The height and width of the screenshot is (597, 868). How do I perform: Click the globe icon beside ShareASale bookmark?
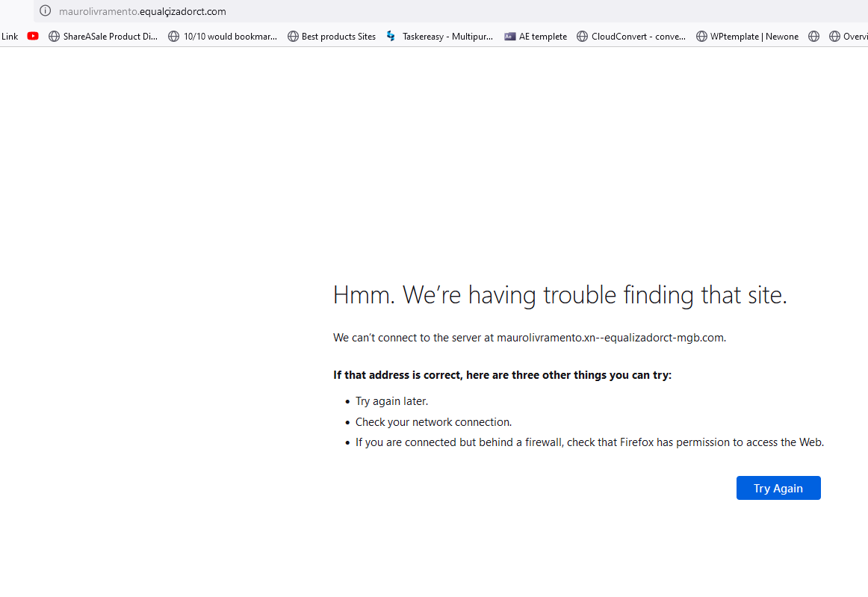coord(55,37)
